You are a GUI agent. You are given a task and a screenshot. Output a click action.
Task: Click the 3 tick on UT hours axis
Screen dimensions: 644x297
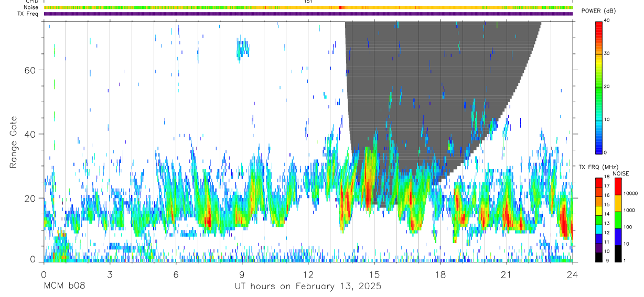(110, 275)
